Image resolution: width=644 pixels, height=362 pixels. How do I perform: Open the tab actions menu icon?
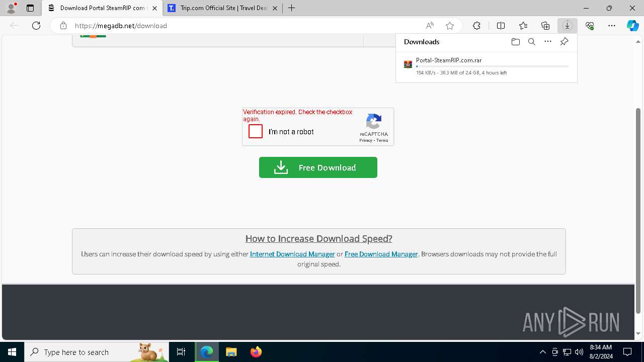click(x=30, y=8)
